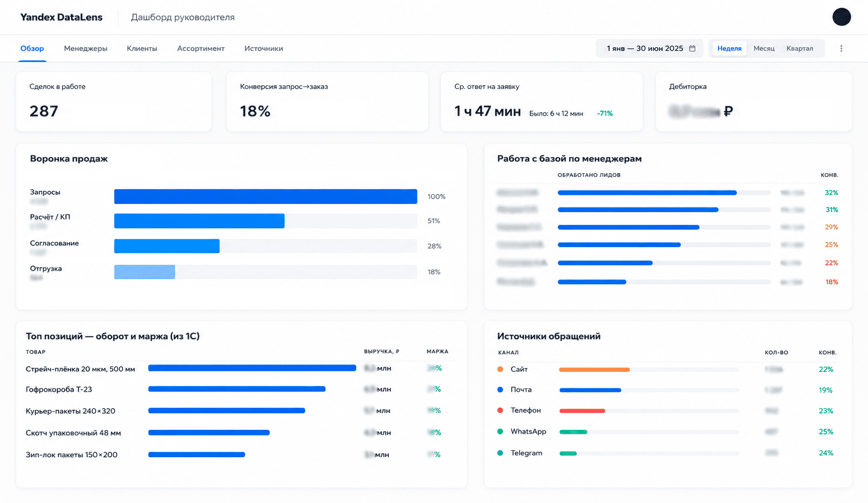The width and height of the screenshot is (868, 503).
Task: Click the ВЫРУЧКА, ₽ column header
Action: click(x=382, y=351)
